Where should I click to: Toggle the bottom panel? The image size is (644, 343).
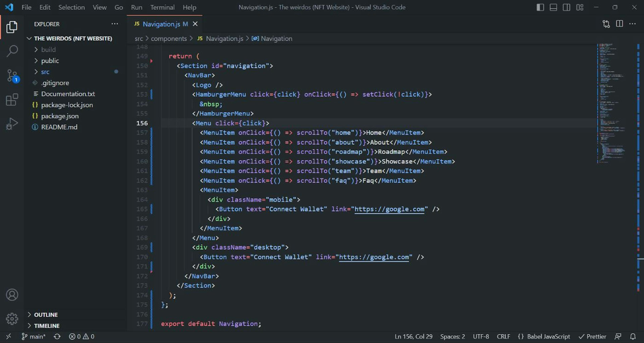point(553,7)
